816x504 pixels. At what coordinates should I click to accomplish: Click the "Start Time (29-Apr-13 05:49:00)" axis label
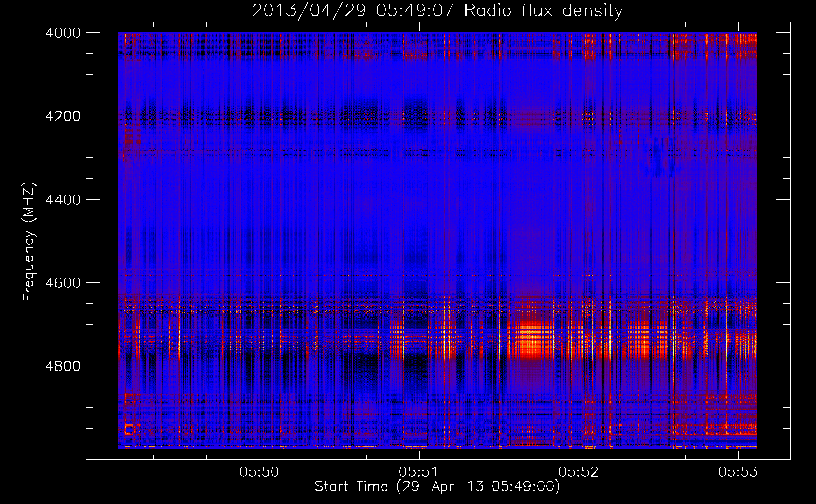tap(437, 487)
